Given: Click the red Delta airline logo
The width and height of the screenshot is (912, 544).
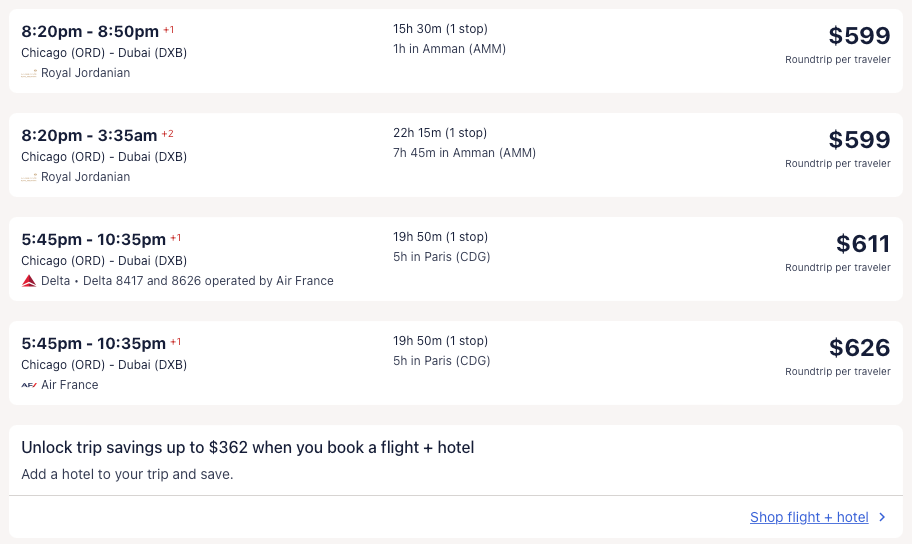Looking at the screenshot, I should [29, 281].
